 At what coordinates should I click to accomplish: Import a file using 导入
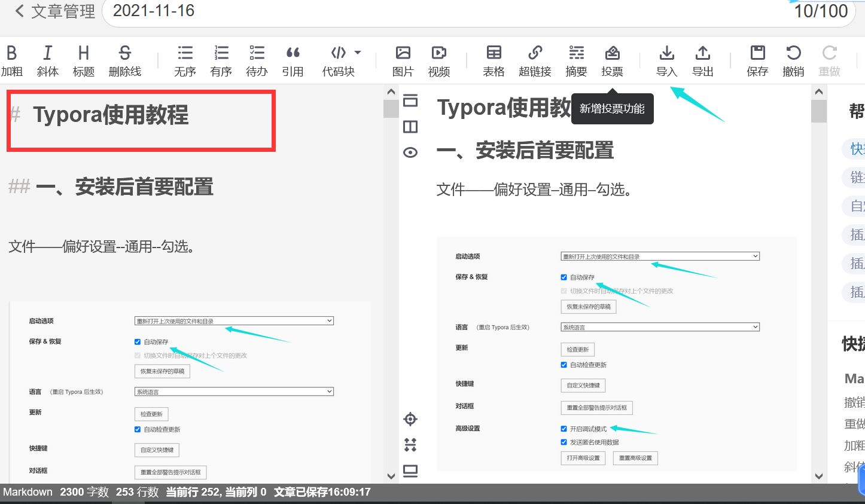(x=667, y=61)
